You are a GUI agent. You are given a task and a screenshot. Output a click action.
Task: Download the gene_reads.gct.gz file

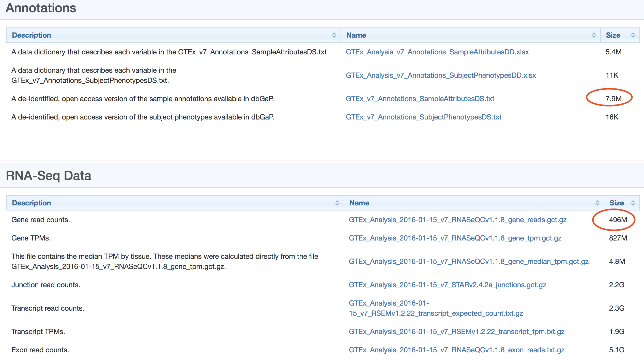point(457,220)
